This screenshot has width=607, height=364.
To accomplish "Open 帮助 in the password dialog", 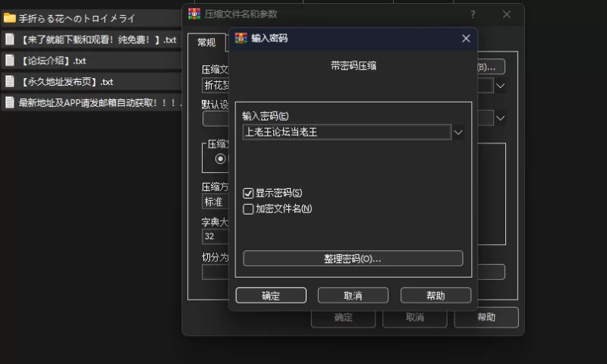I will tap(436, 296).
